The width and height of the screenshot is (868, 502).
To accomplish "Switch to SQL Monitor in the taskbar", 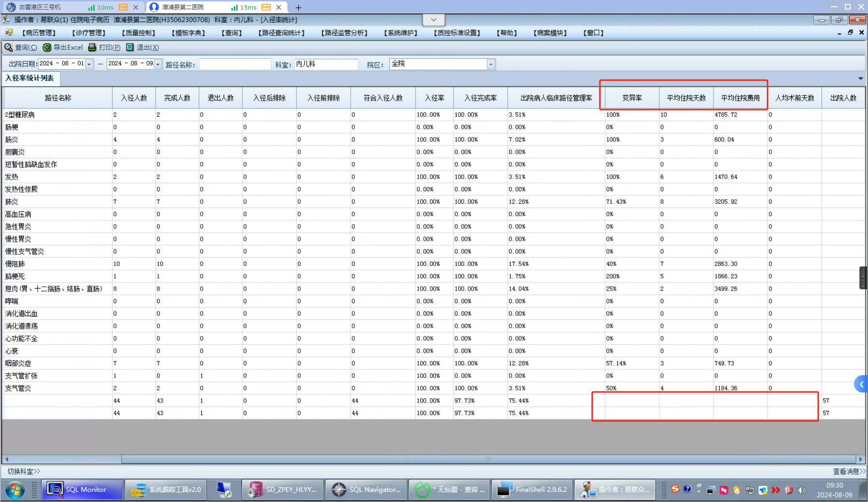I will coord(82,489).
